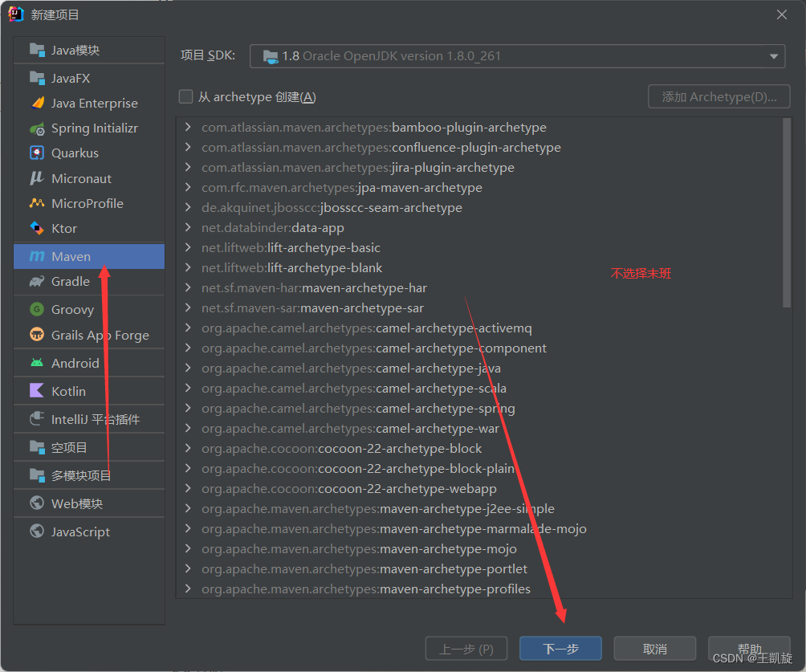806x672 pixels.
Task: Select the Quarkus icon
Action: (x=37, y=153)
